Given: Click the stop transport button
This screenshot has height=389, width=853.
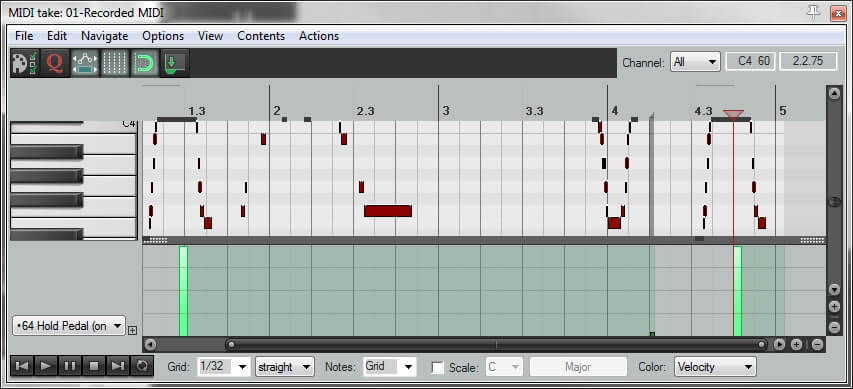Looking at the screenshot, I should pyautogui.click(x=94, y=366).
